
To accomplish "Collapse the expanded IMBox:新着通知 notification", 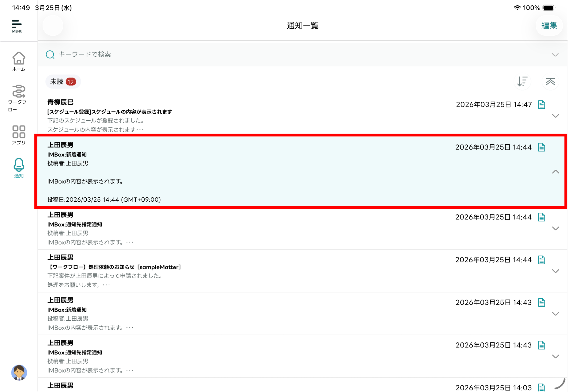I will point(555,172).
